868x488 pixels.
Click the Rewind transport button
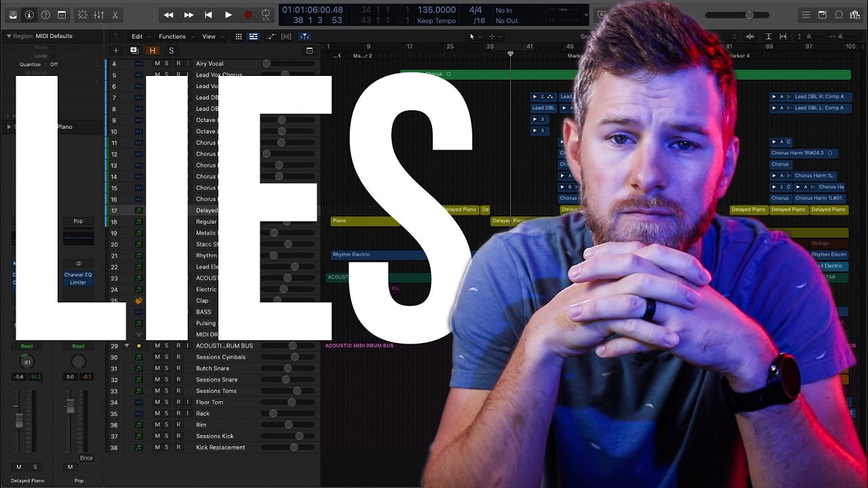tap(169, 14)
